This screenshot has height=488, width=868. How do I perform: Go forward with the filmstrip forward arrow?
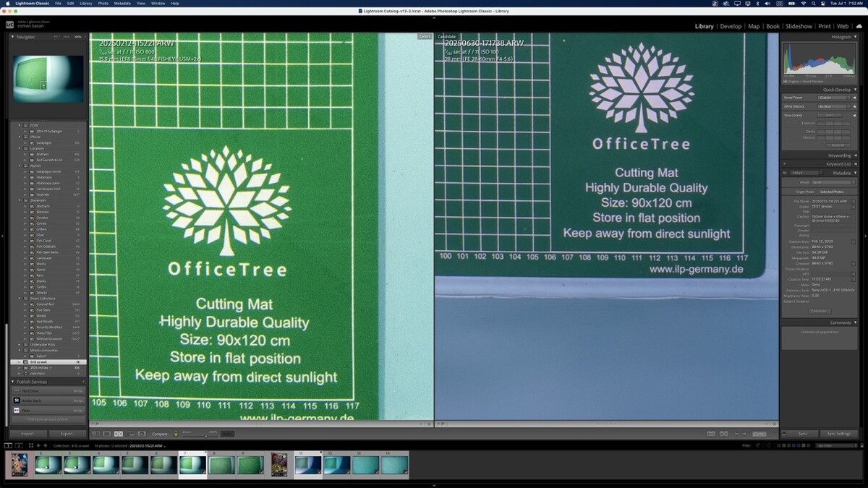click(x=46, y=445)
